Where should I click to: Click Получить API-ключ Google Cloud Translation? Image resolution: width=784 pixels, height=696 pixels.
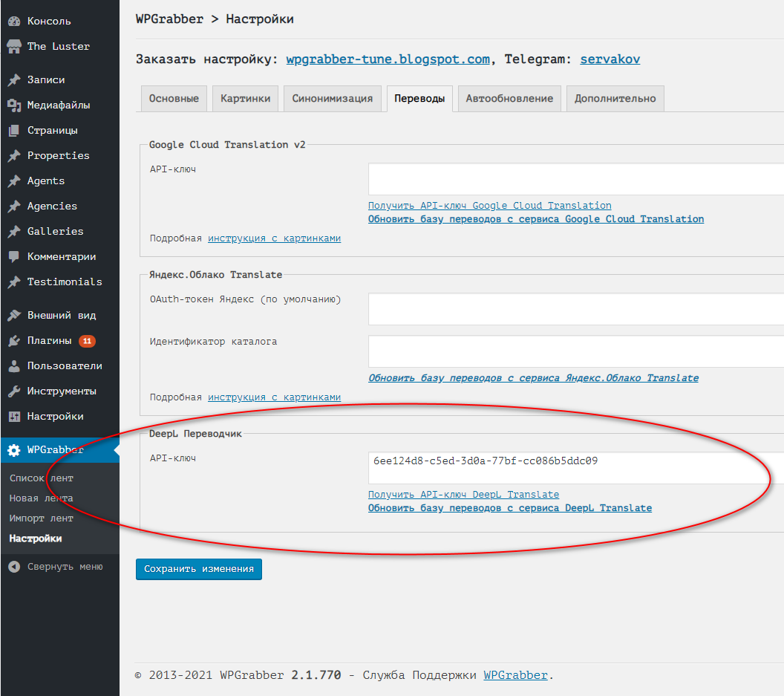(x=489, y=206)
